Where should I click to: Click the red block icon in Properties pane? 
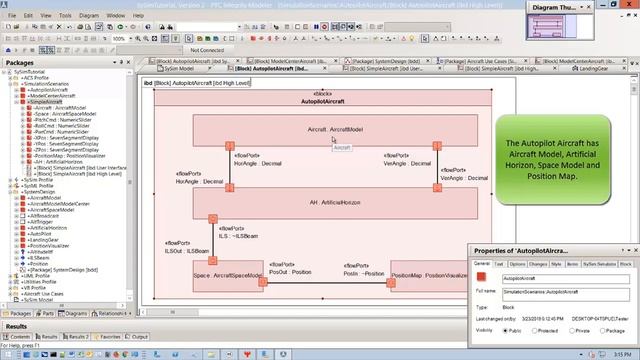pos(482,277)
